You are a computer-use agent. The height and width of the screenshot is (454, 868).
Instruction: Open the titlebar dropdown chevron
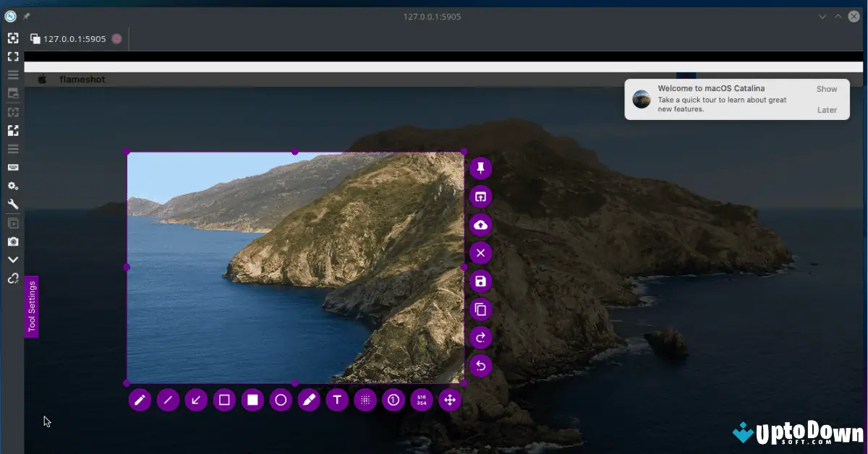coord(822,16)
